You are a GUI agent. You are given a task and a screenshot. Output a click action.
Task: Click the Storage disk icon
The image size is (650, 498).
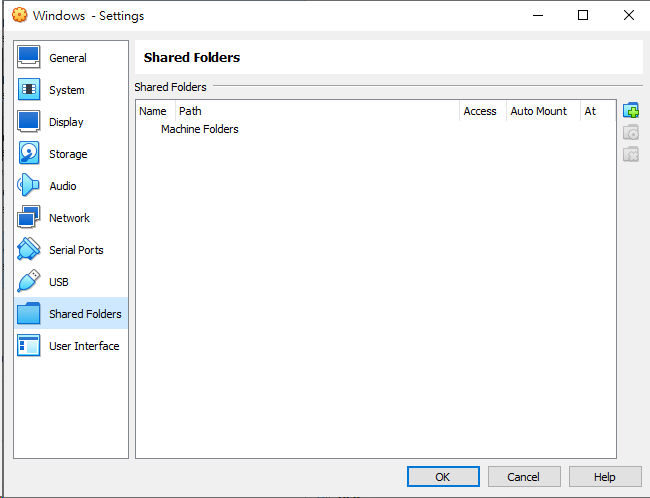click(29, 154)
